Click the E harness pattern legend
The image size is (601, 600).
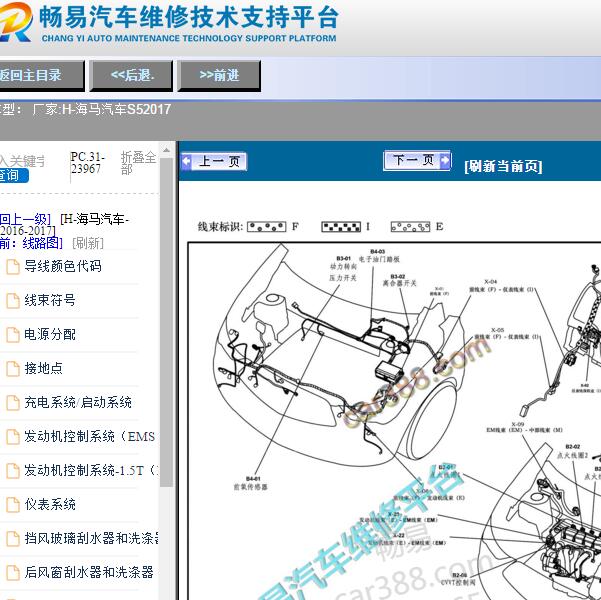click(410, 227)
